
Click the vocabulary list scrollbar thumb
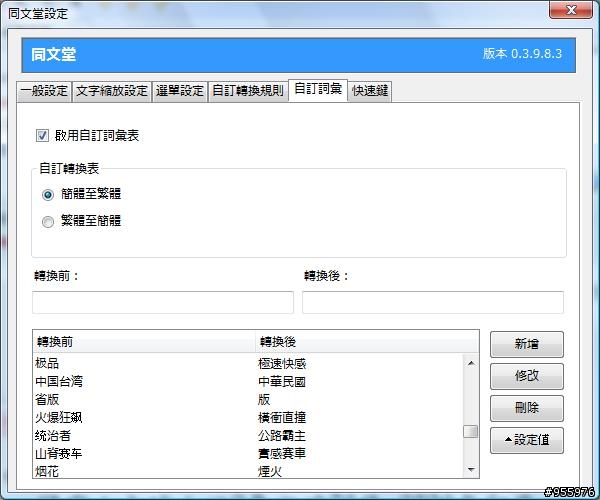point(471,432)
